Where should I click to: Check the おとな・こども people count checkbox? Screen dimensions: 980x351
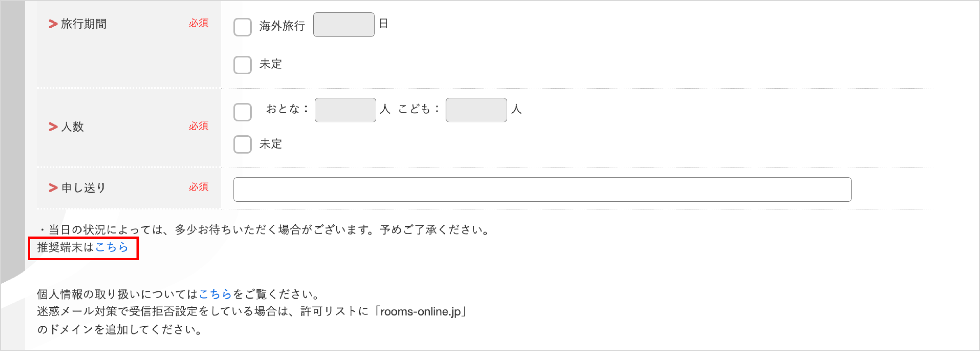point(242,111)
